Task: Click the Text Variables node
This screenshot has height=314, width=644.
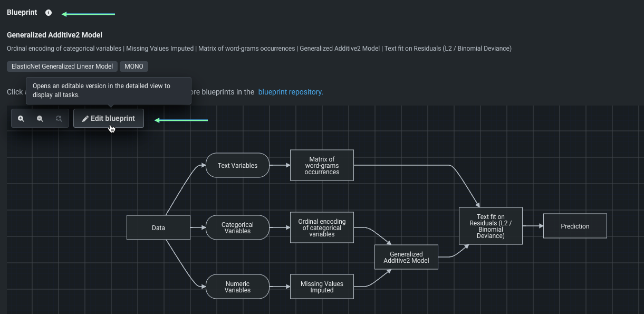Action: 237,165
